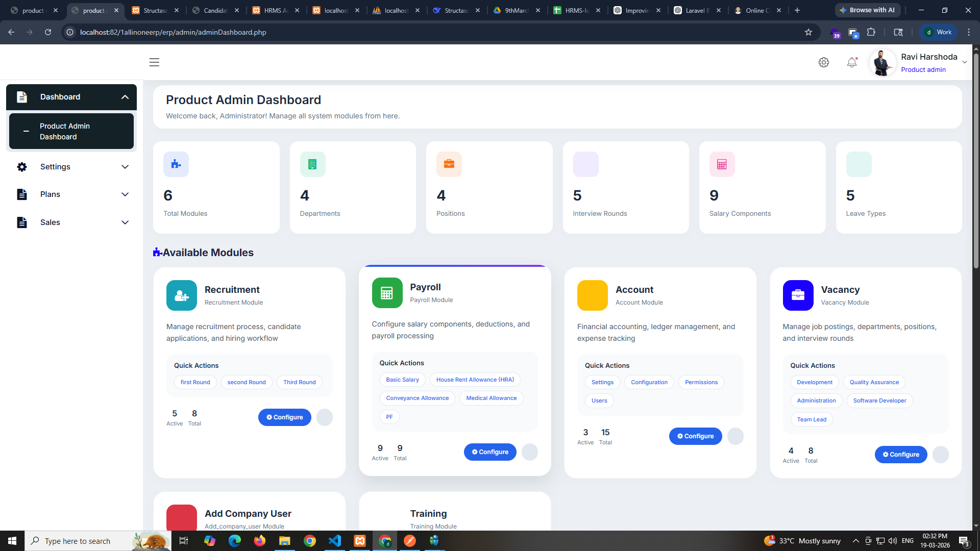The image size is (980, 551).
Task: Click Configure button on Recruitment card
Action: click(285, 417)
